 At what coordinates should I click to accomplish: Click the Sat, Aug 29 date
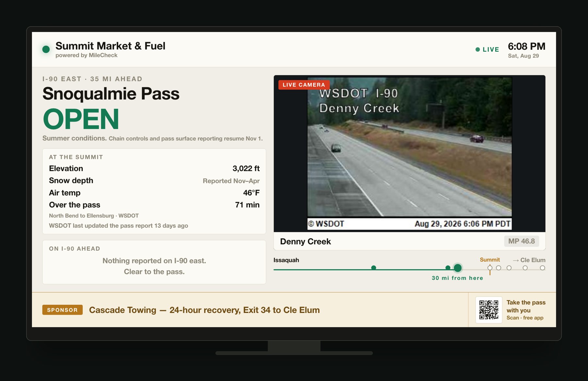[523, 56]
